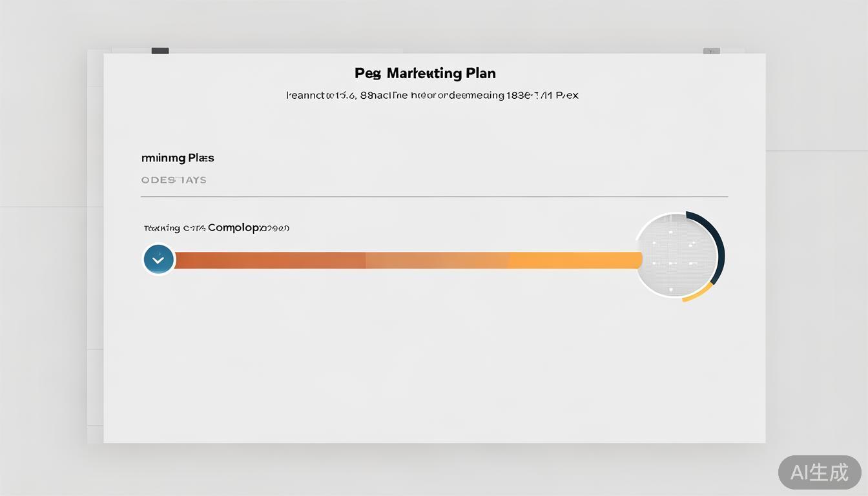Click the Peg Marketing Plan title
868x496 pixels.
425,73
